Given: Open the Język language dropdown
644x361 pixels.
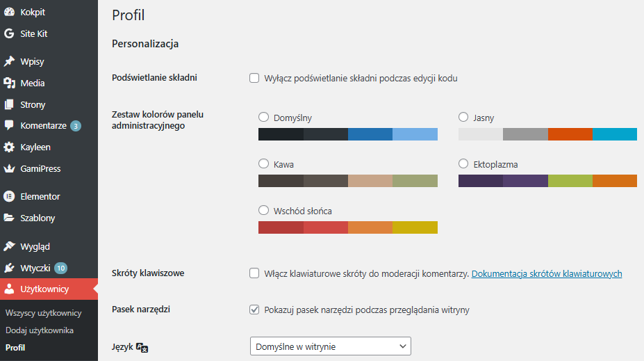Looking at the screenshot, I should pyautogui.click(x=330, y=346).
